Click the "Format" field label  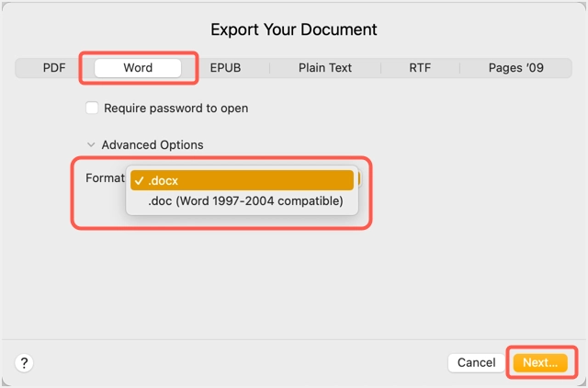104,178
